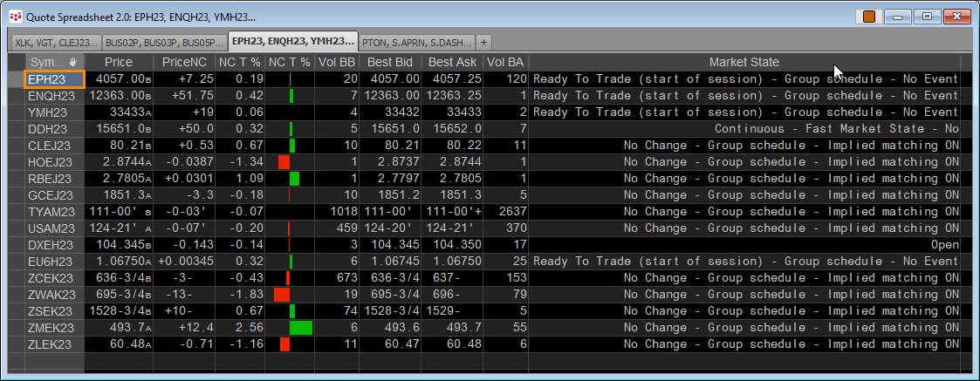The width and height of the screenshot is (980, 381).
Task: Select the CLEJ23 symbol cell
Action: [55, 146]
